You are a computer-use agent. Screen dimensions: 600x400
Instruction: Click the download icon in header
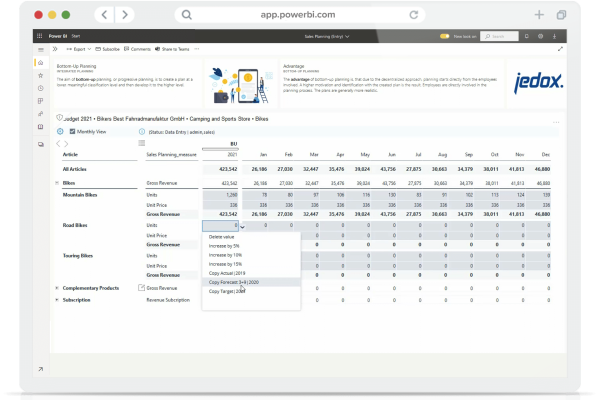point(554,36)
